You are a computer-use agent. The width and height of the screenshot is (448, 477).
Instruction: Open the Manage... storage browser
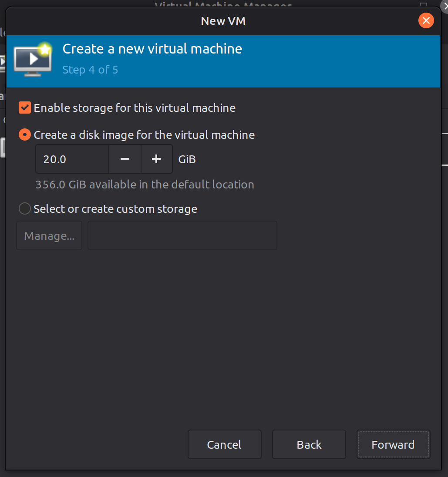49,236
